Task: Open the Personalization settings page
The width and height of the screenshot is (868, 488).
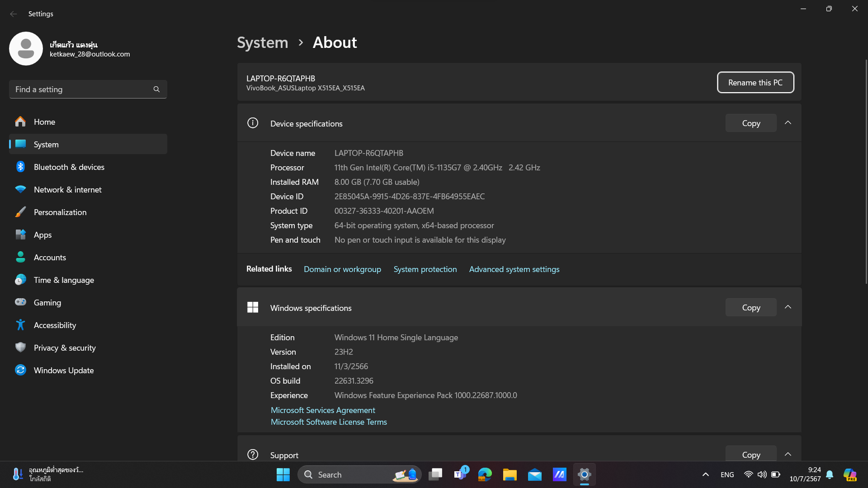Action: [x=88, y=212]
